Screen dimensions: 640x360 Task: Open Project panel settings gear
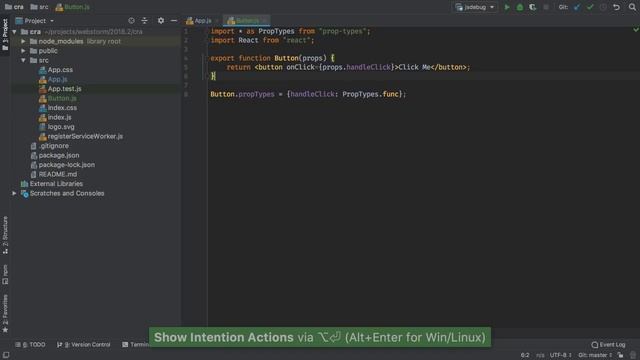coord(161,20)
